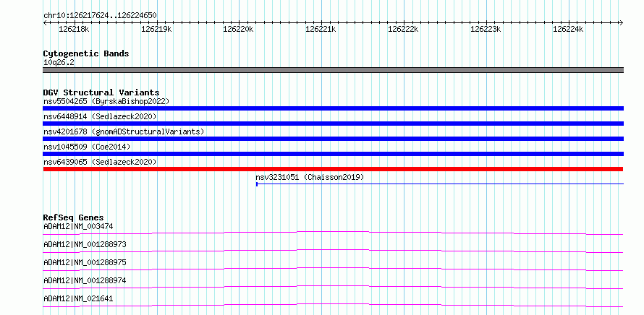Click the 126219k ruler tick label
The height and width of the screenshot is (315, 644).
click(156, 29)
